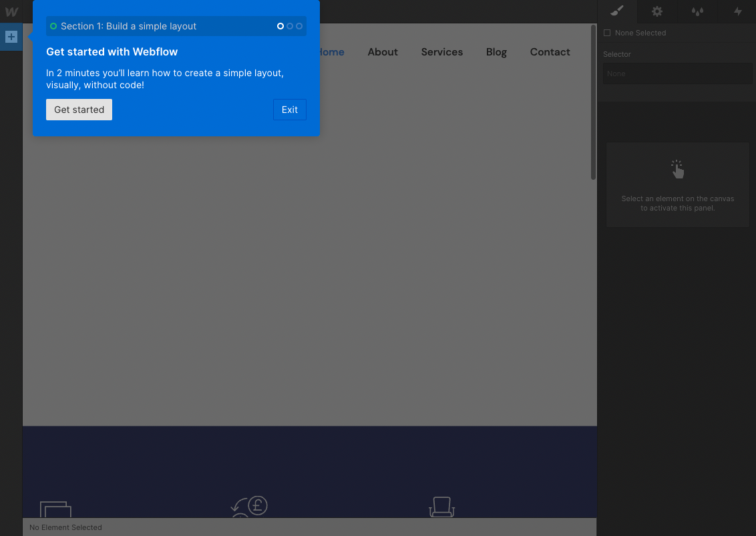Select the first tutorial progress dot
756x536 pixels.
pyautogui.click(x=280, y=26)
